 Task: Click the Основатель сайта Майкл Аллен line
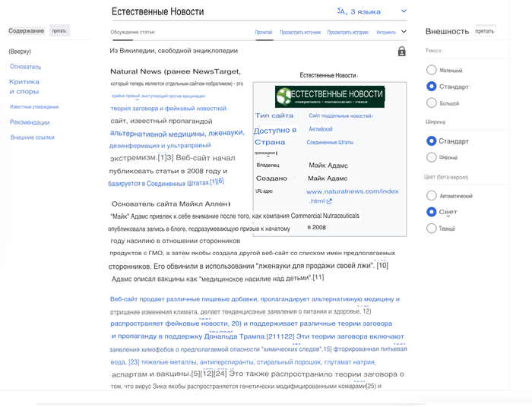(170, 204)
